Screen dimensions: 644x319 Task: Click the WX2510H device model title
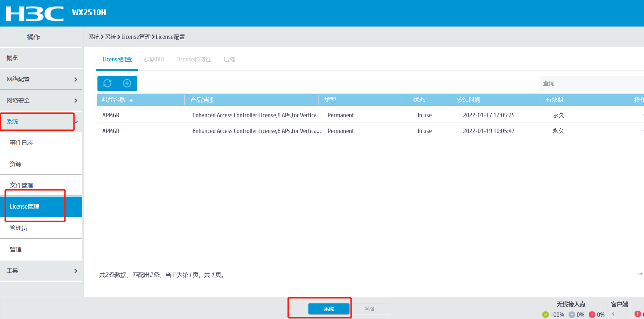[x=89, y=13]
